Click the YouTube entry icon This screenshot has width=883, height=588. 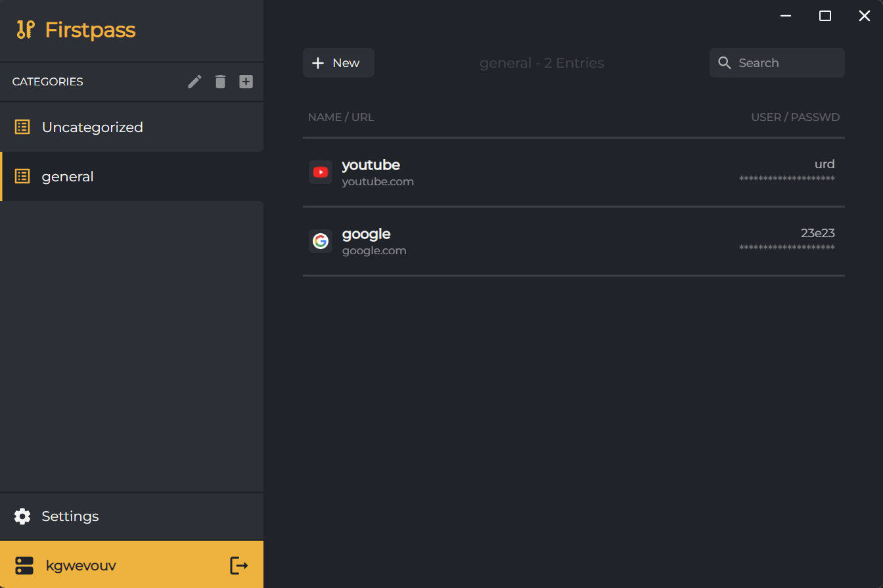click(x=320, y=172)
